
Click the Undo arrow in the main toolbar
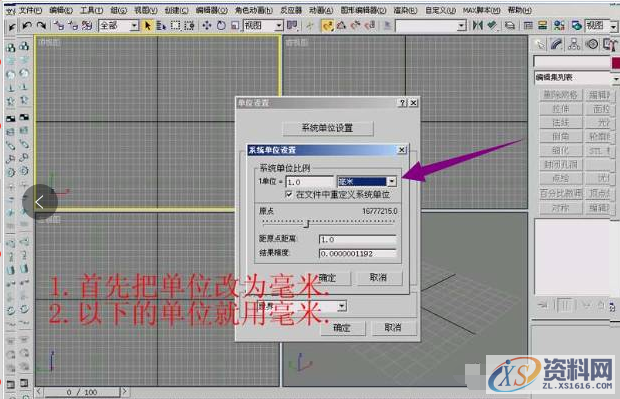[x=27, y=26]
